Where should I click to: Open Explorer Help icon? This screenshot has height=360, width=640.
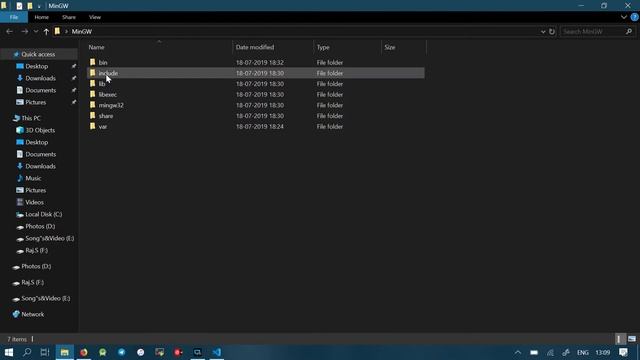click(634, 17)
